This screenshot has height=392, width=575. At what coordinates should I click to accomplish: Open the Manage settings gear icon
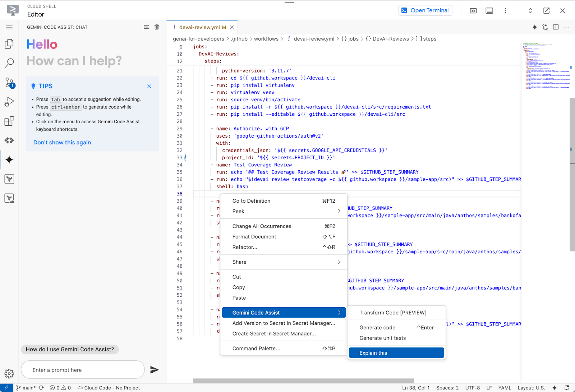pyautogui.click(x=9, y=374)
